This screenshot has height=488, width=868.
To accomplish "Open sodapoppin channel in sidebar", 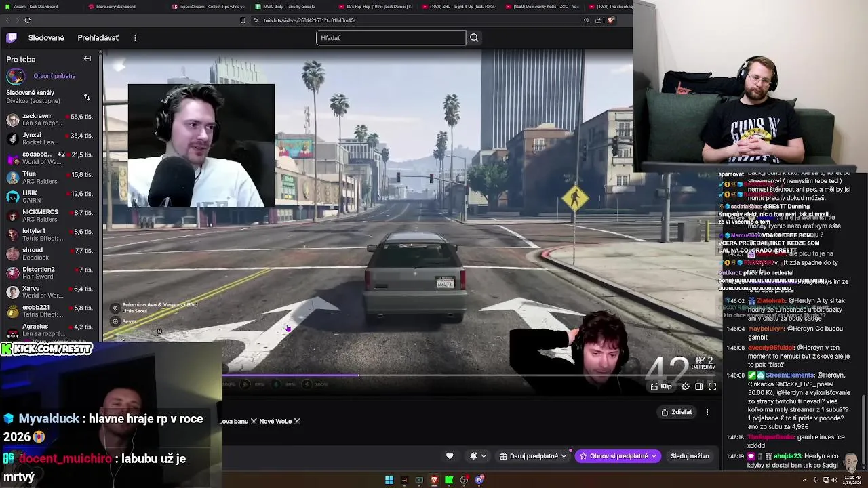I will [x=50, y=158].
